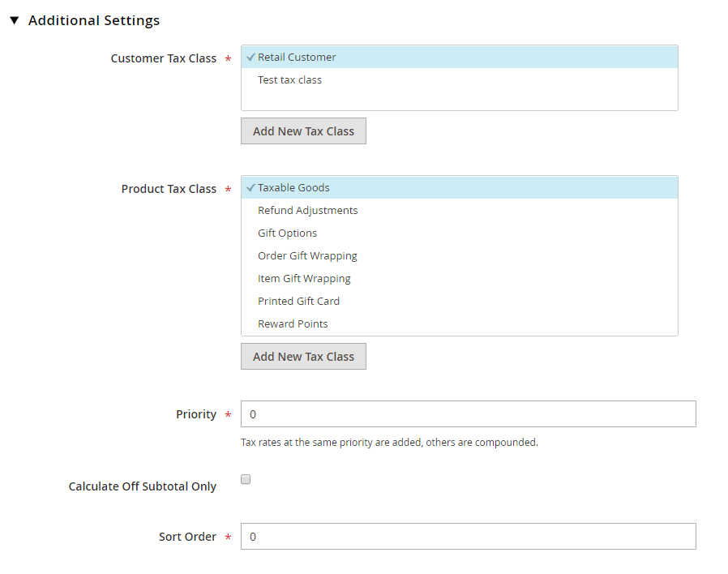Screen dimensions: 728x574
Task: Click the Additional Settings heading text
Action: [x=94, y=20]
